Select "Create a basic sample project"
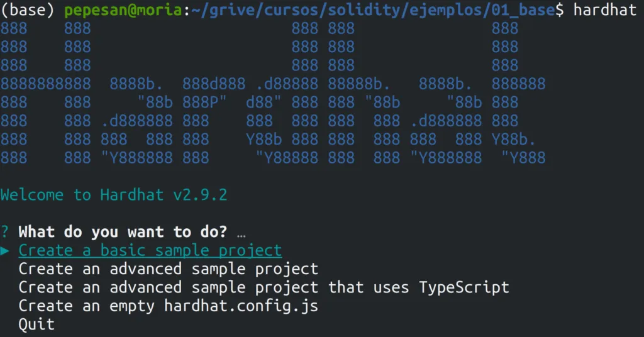The height and width of the screenshot is (337, 644). 150,251
